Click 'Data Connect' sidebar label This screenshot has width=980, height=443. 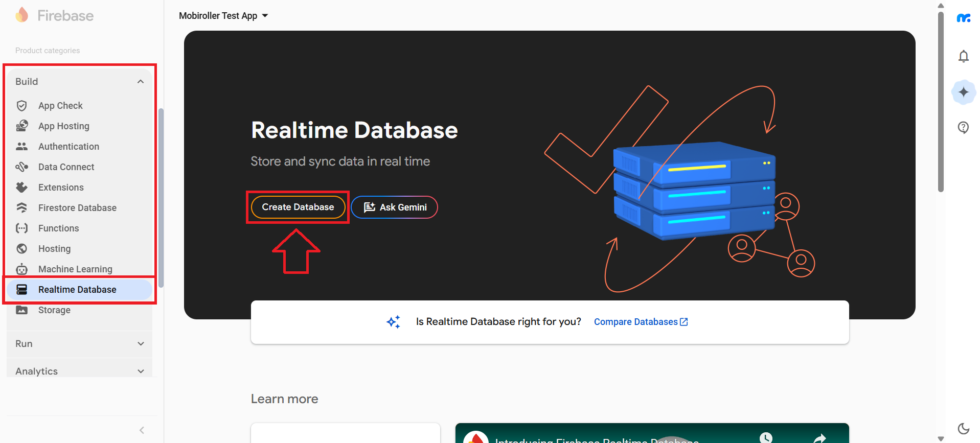coord(66,167)
